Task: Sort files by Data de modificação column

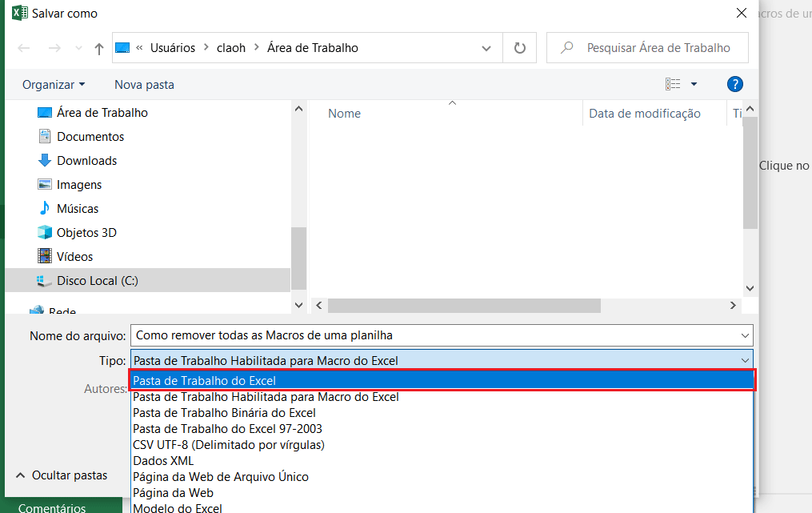Action: pyautogui.click(x=645, y=114)
